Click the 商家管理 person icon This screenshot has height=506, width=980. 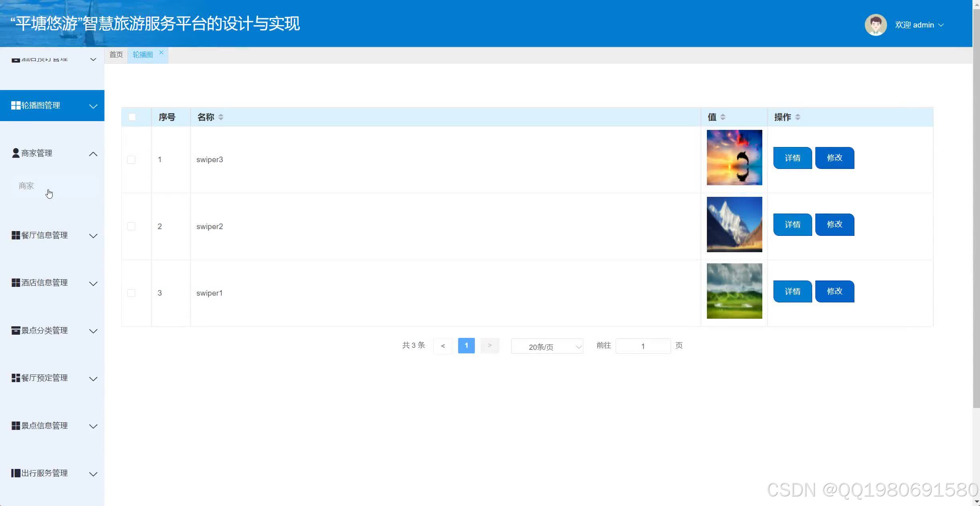16,153
